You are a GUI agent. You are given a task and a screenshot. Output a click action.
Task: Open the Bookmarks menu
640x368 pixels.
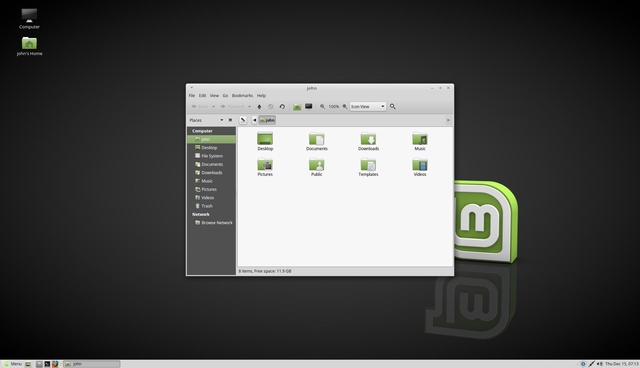(x=242, y=95)
